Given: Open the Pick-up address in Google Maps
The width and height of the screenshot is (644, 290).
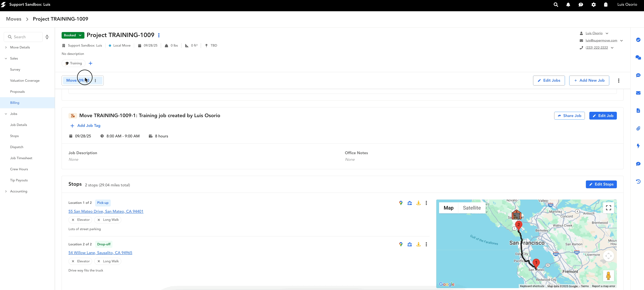Looking at the screenshot, I should [401, 203].
